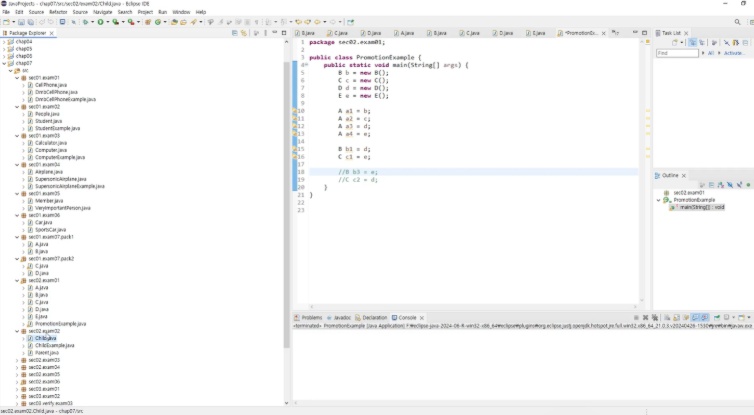This screenshot has width=754, height=415.
Task: Toggle Show Console on Standard Error
Action: 705,318
